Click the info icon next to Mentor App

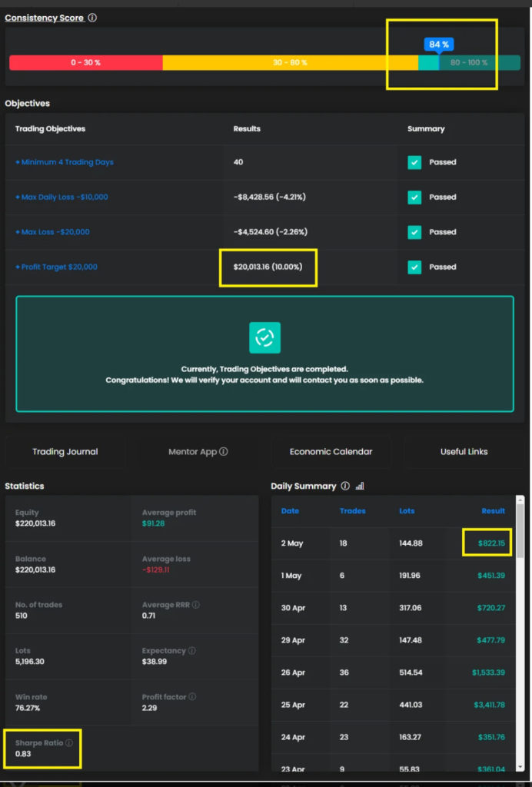(x=224, y=452)
